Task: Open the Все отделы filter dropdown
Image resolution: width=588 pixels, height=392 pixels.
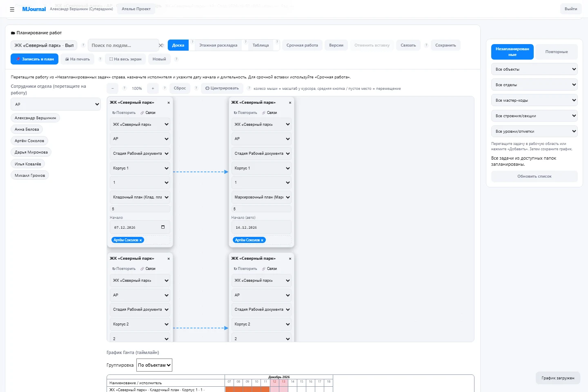Action: (x=535, y=85)
